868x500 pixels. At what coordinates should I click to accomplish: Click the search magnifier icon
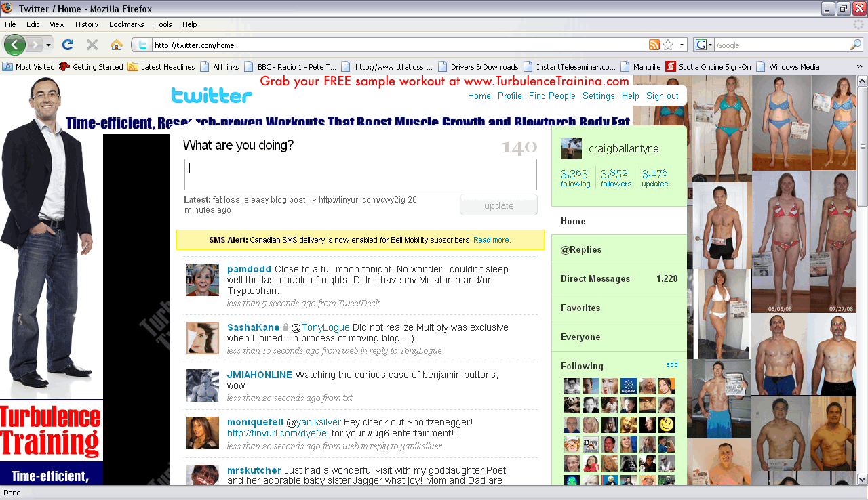856,45
